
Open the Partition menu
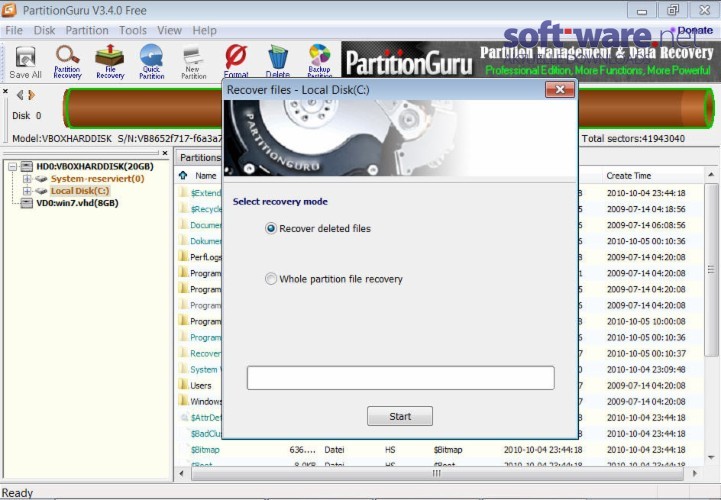[87, 30]
